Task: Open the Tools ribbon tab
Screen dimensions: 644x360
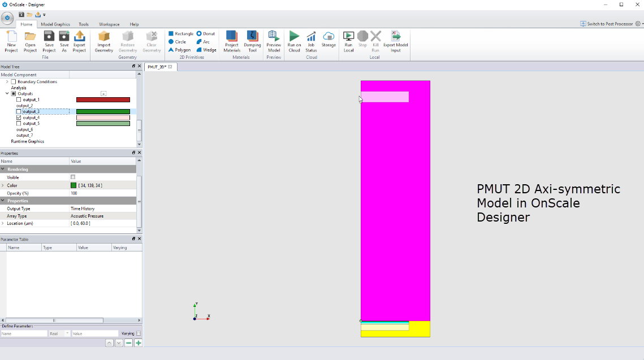Action: [83, 24]
